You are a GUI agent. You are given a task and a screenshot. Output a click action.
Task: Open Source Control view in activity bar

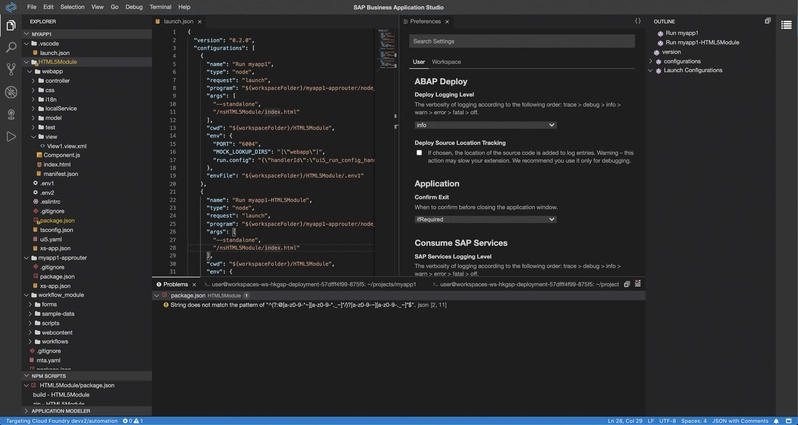(x=11, y=70)
